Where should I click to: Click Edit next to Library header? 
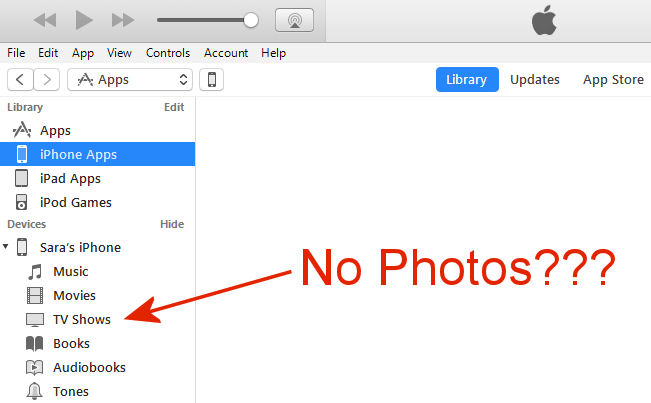coord(174,107)
